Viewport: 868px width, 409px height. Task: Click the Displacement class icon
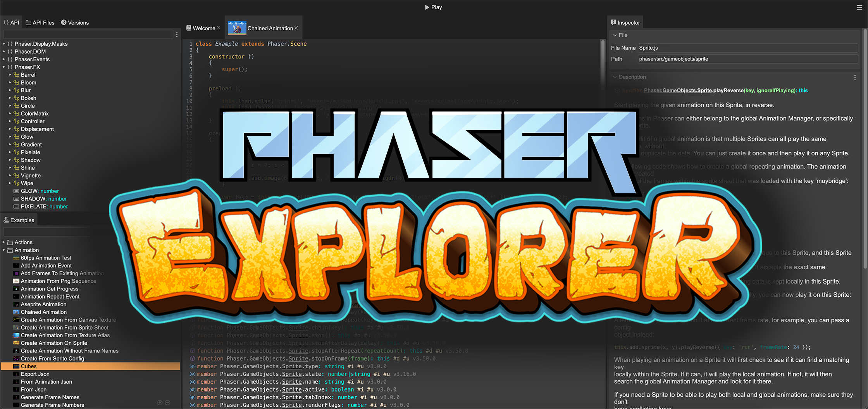16,129
